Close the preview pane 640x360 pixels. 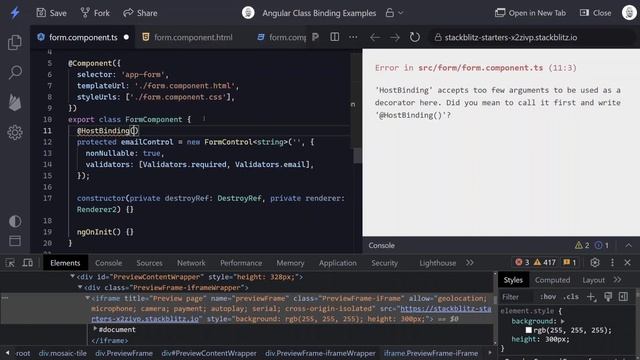[x=596, y=13]
